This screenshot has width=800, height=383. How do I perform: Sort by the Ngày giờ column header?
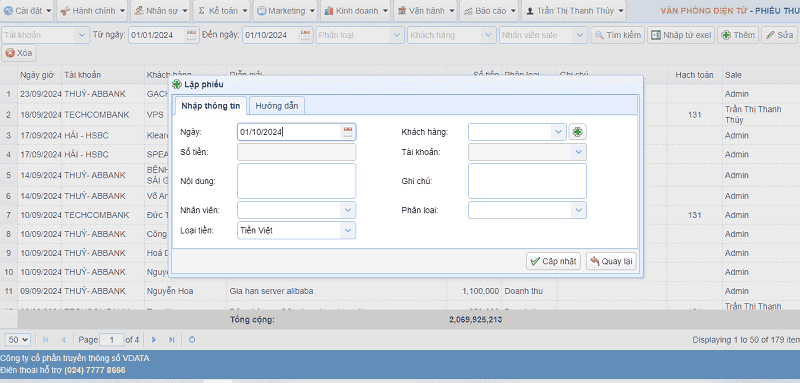39,75
